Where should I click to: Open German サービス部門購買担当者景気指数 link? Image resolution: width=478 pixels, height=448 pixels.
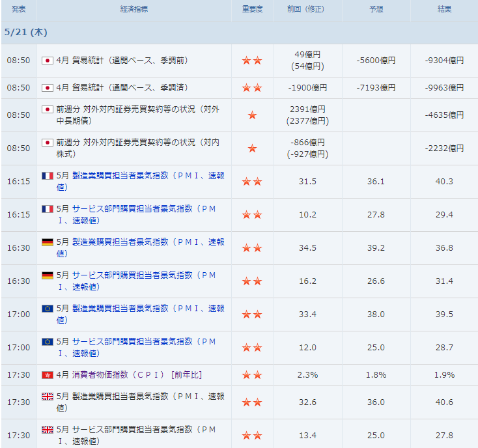tap(137, 281)
